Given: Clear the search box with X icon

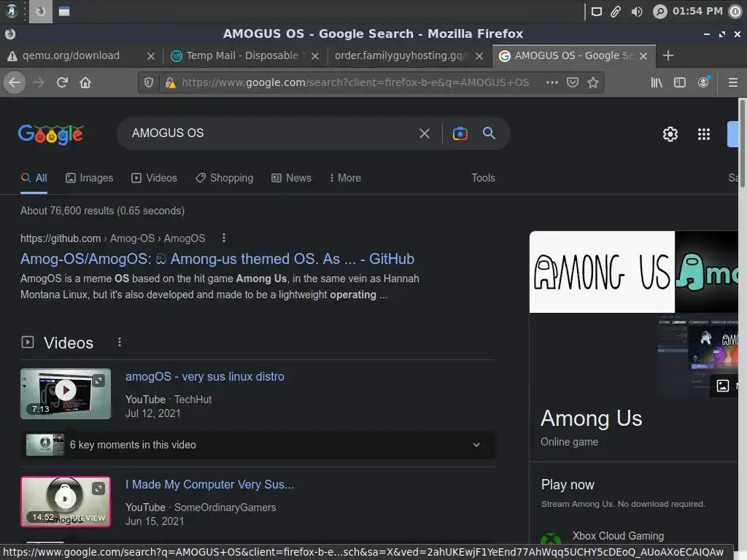Looking at the screenshot, I should coord(424,134).
